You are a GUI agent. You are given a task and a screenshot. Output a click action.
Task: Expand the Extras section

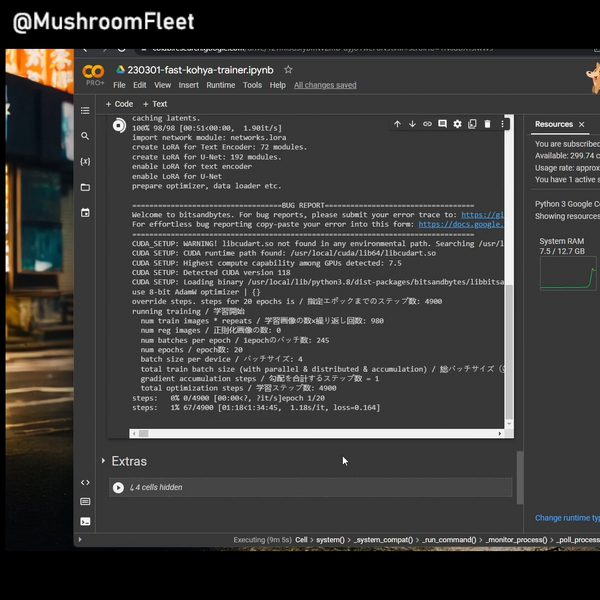coord(103,461)
